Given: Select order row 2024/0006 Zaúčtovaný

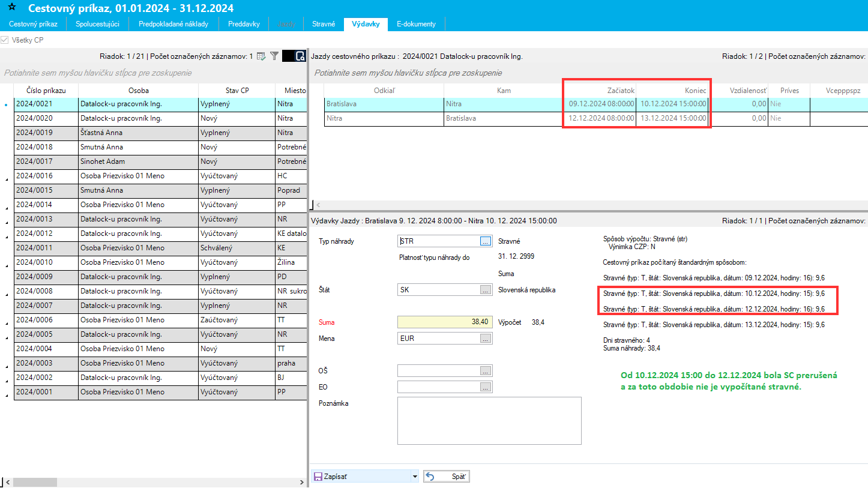Looking at the screenshot, I should (x=160, y=320).
